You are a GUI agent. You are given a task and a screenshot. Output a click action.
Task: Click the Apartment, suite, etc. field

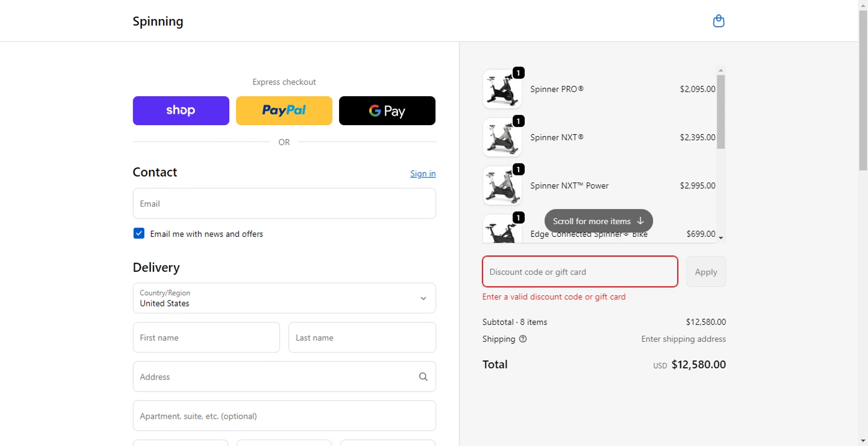click(284, 416)
